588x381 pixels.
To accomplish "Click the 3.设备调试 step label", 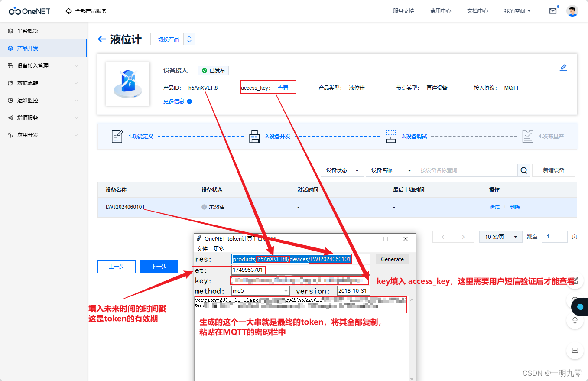I will (414, 137).
